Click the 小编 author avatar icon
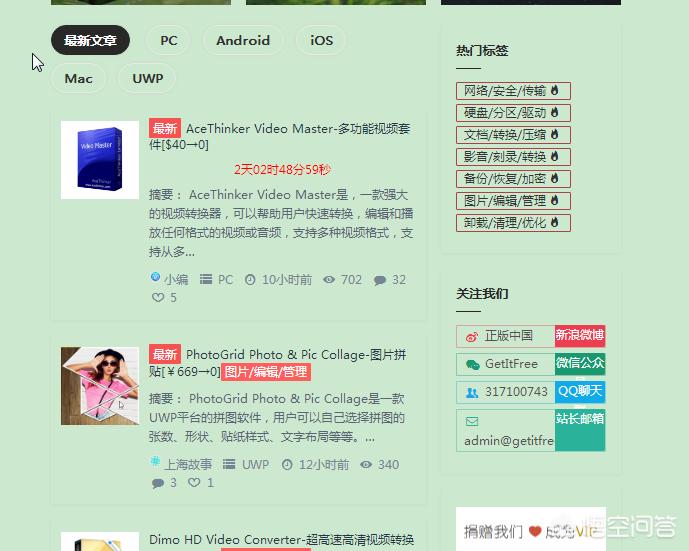689x551 pixels. click(x=155, y=277)
